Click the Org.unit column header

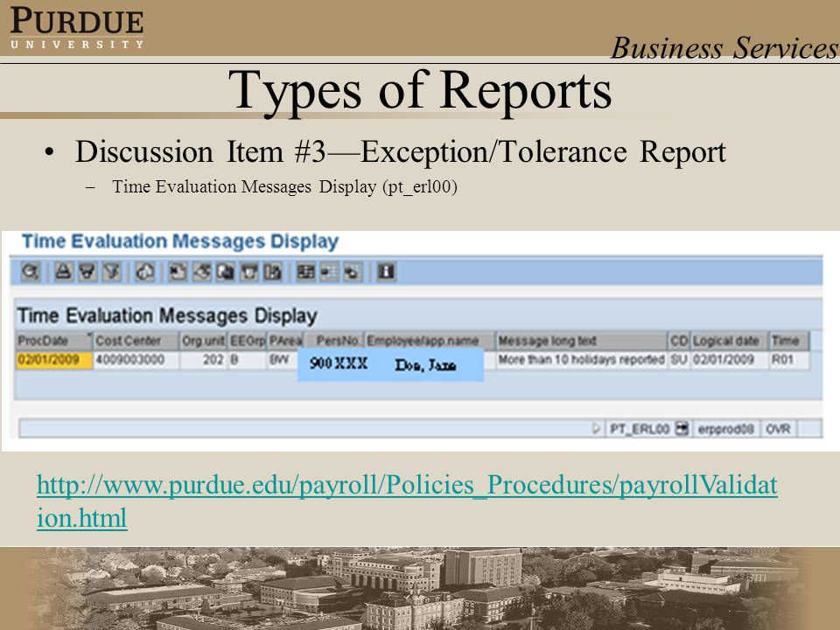(204, 340)
